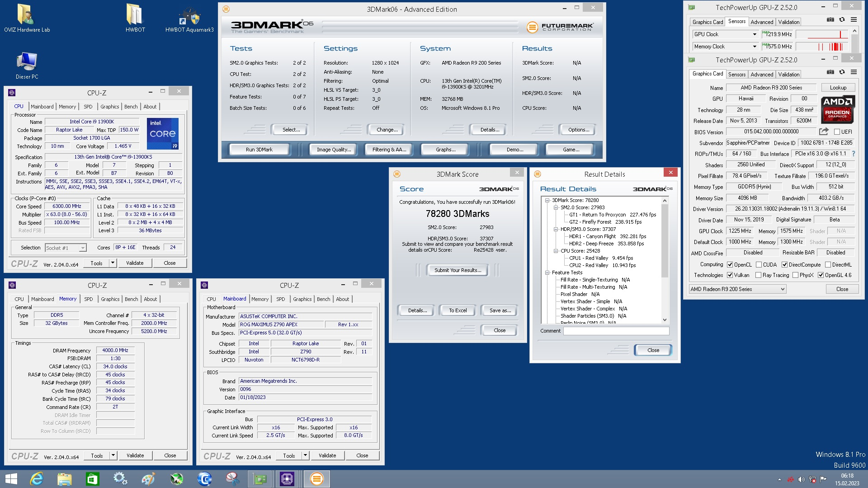Open the OVIZ Hardware Lab desktop icon
The width and height of the screenshot is (868, 488).
[x=27, y=18]
